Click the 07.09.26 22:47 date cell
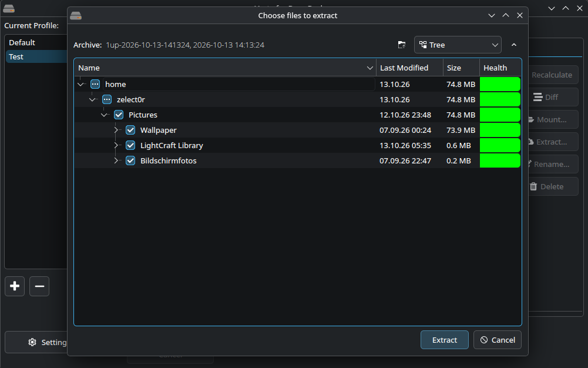The height and width of the screenshot is (368, 588). (405, 161)
